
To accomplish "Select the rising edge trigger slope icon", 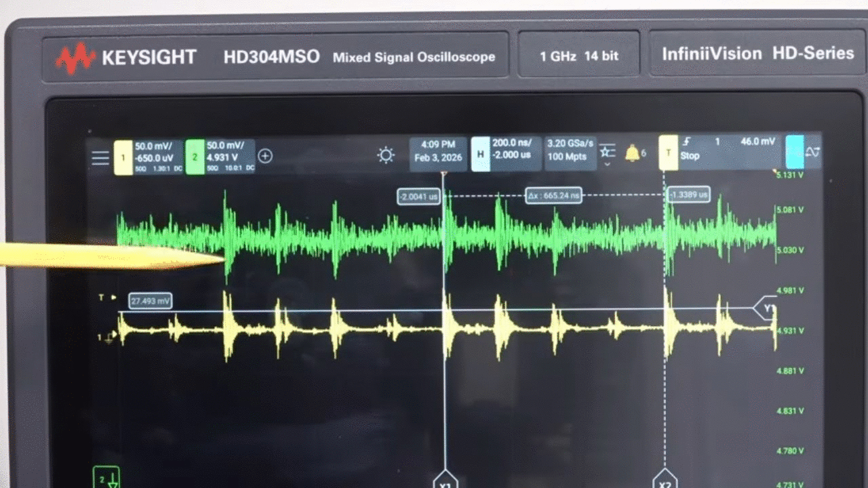I will 686,142.
